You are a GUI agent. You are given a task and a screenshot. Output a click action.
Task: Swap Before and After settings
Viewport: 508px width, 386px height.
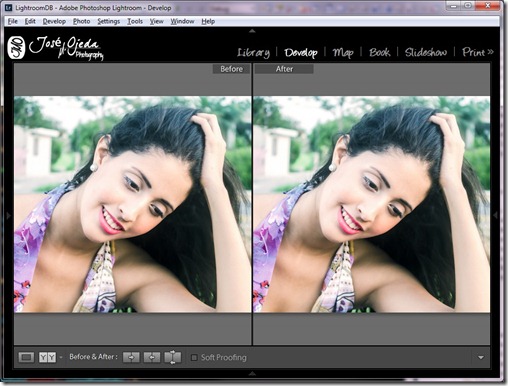pos(173,357)
